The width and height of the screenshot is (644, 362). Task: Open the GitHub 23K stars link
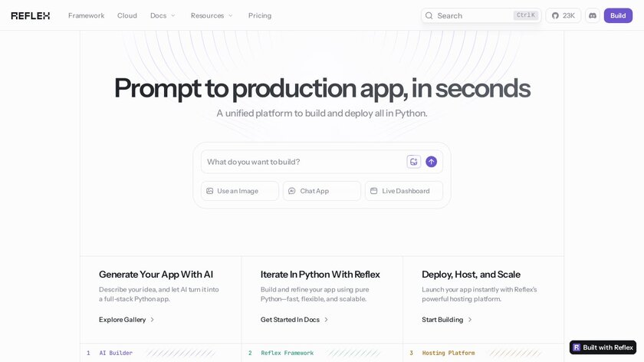[563, 15]
